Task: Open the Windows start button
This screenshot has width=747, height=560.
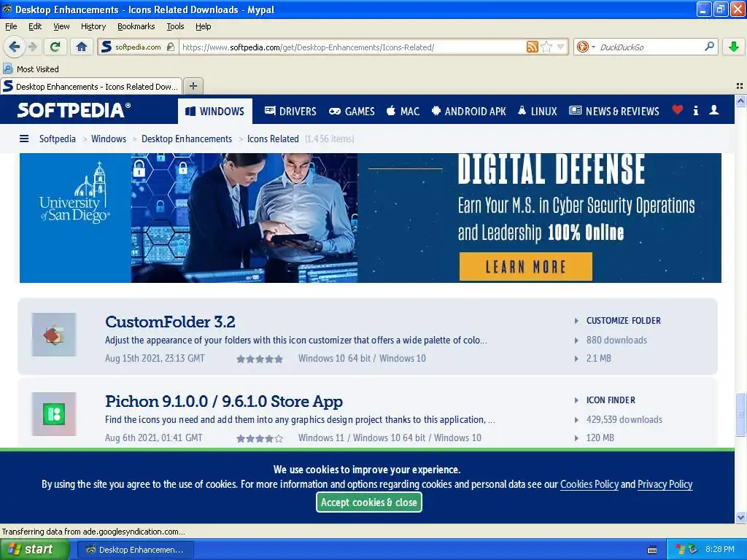Action: pos(34,550)
